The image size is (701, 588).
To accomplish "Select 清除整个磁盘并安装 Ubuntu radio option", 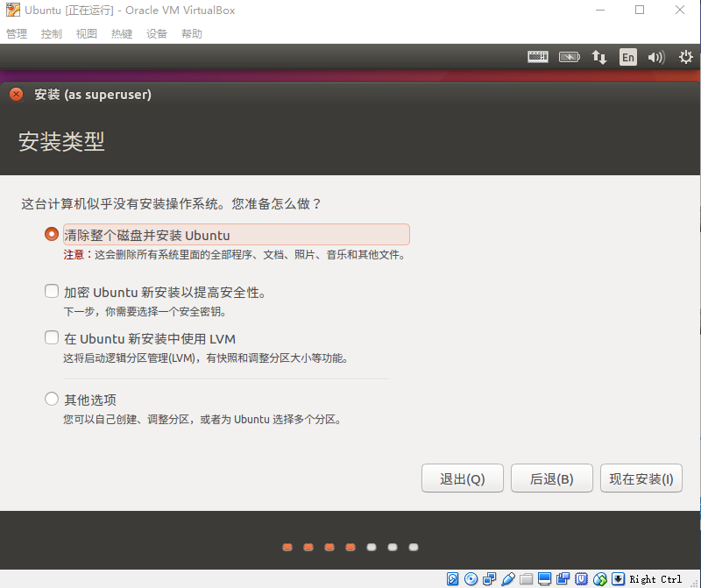I will (x=52, y=235).
